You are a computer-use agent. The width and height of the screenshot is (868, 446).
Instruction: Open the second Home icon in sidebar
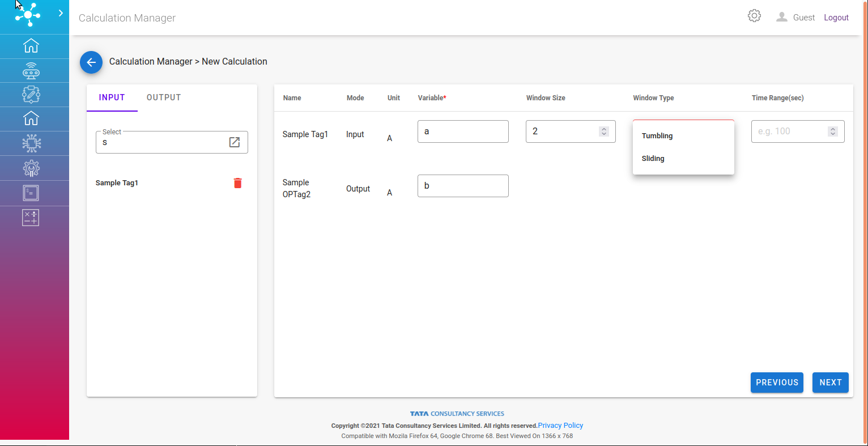click(x=31, y=118)
